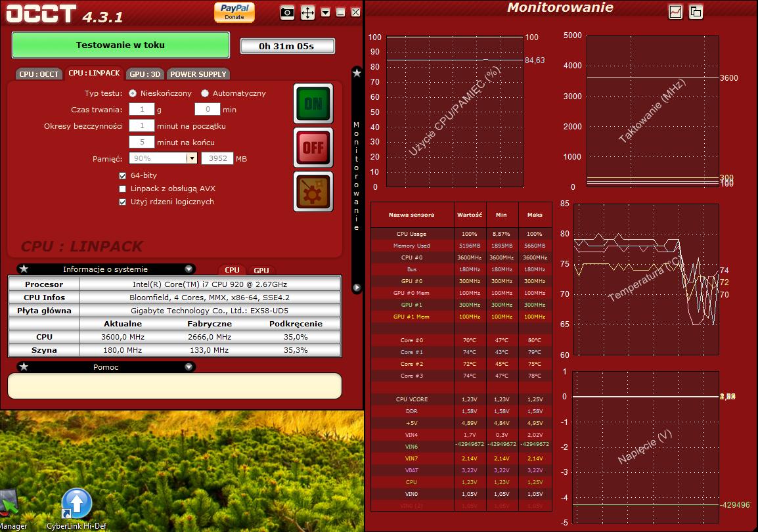Toggle Użyj rdzeni logicznych checkbox
The image size is (758, 532).
pos(123,202)
